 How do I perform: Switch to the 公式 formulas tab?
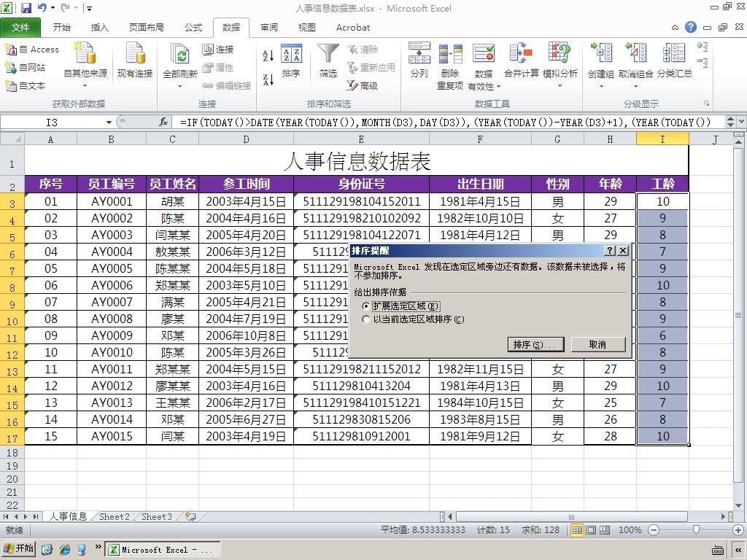click(x=193, y=27)
